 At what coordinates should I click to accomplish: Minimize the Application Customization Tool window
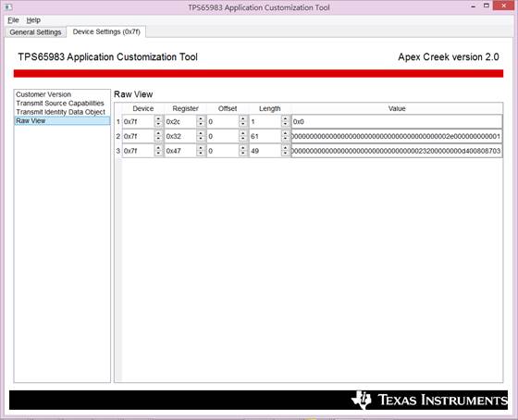coord(473,6)
